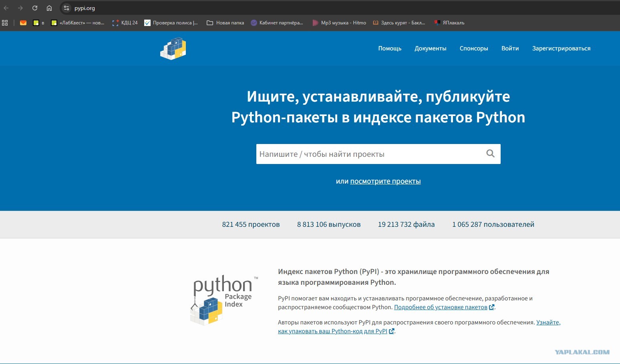Click Зарегистрироваться to sign up
Screen dimensions: 620x364
[561, 48]
